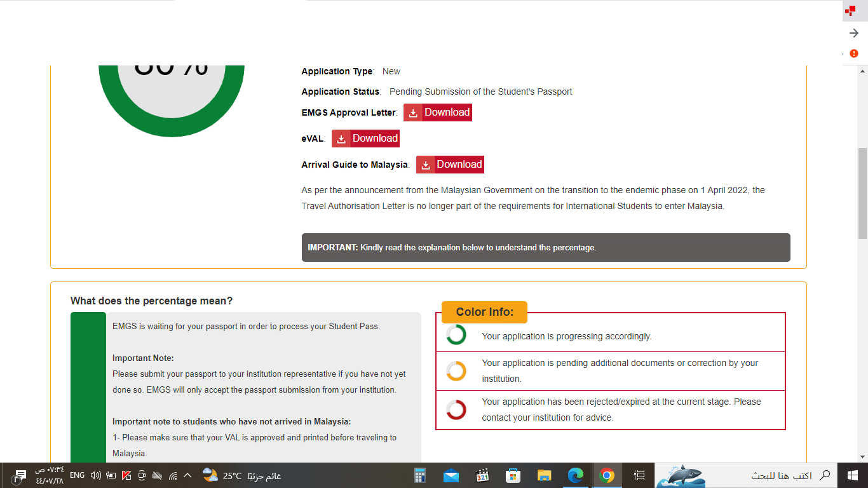The image size is (868, 488).
Task: Click the orange exclamation alert icon
Action: 854,54
